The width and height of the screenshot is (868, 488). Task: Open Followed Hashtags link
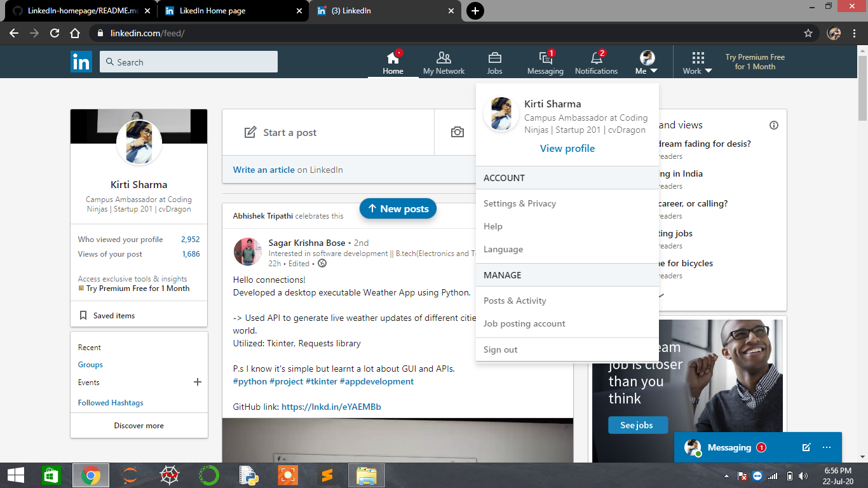click(111, 403)
